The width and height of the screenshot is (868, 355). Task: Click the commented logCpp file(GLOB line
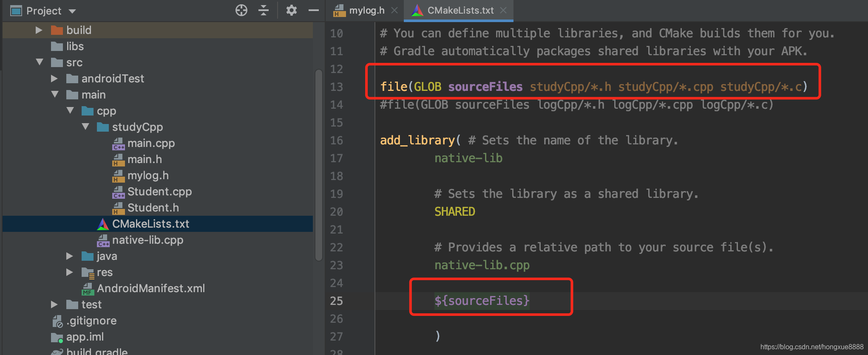[577, 105]
